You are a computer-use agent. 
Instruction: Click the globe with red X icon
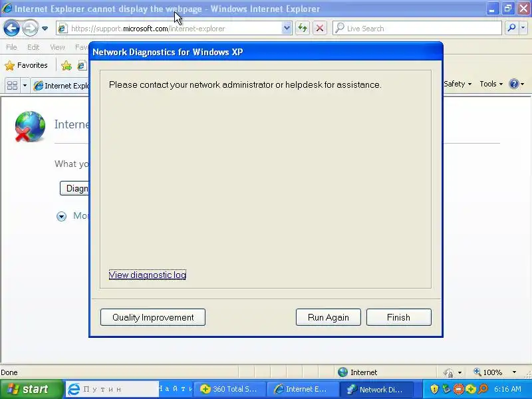coord(30,126)
